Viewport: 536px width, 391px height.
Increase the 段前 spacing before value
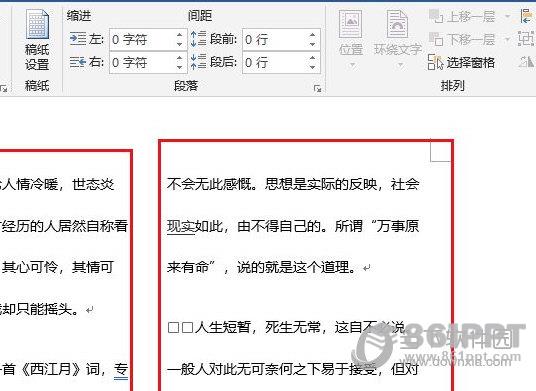(312, 35)
